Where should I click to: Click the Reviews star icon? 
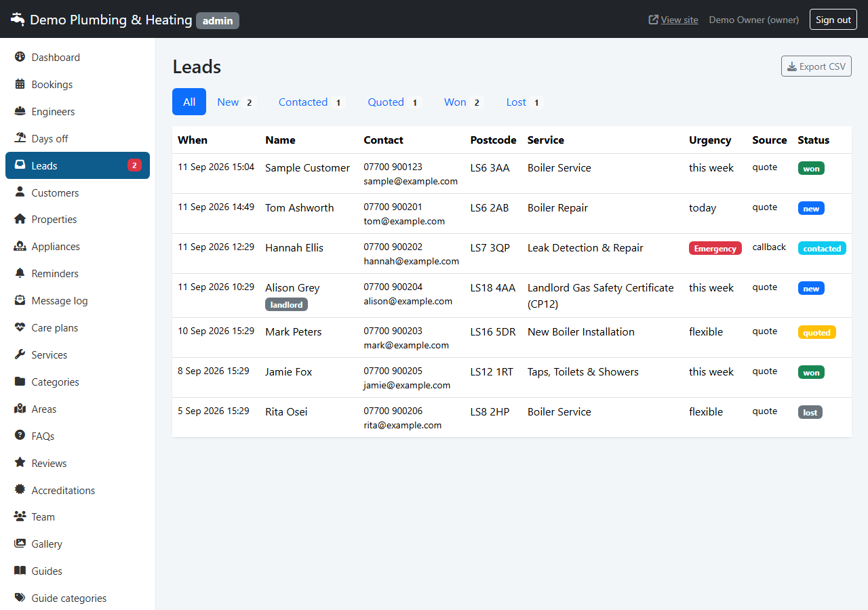[x=20, y=463]
